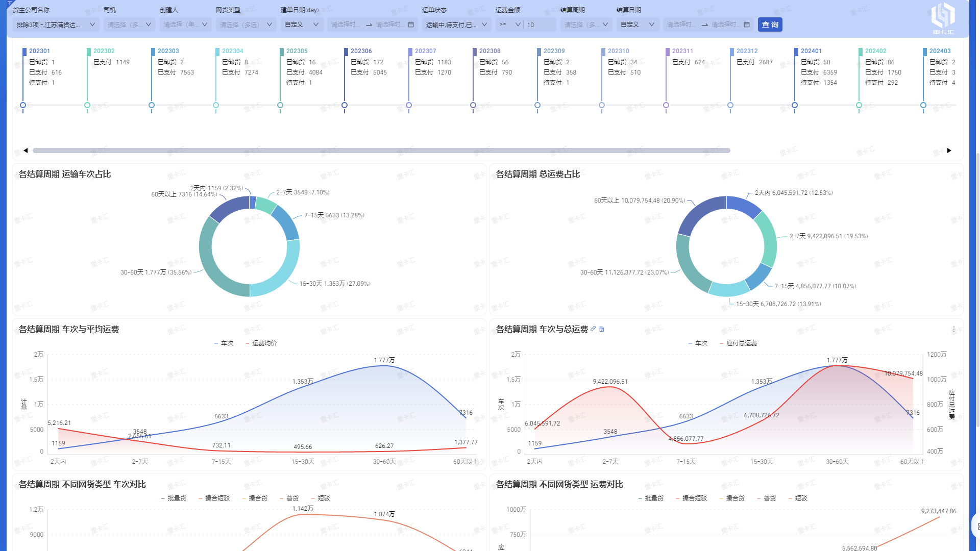
Task: Click 建单日期 end date field
Action: point(390,24)
